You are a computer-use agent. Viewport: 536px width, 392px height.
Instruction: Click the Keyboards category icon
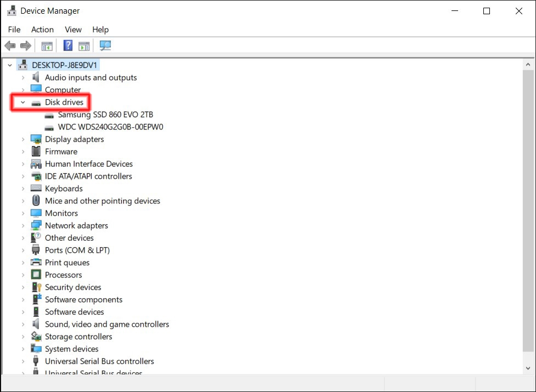click(x=36, y=188)
